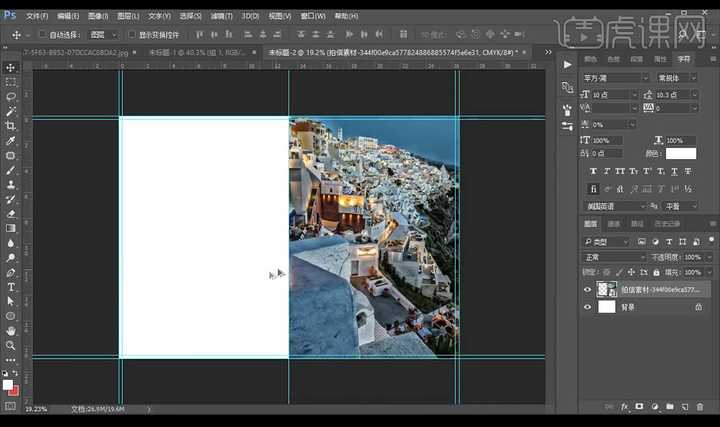Lock all layer attributes padlock icon
720x427 pixels.
(656, 272)
